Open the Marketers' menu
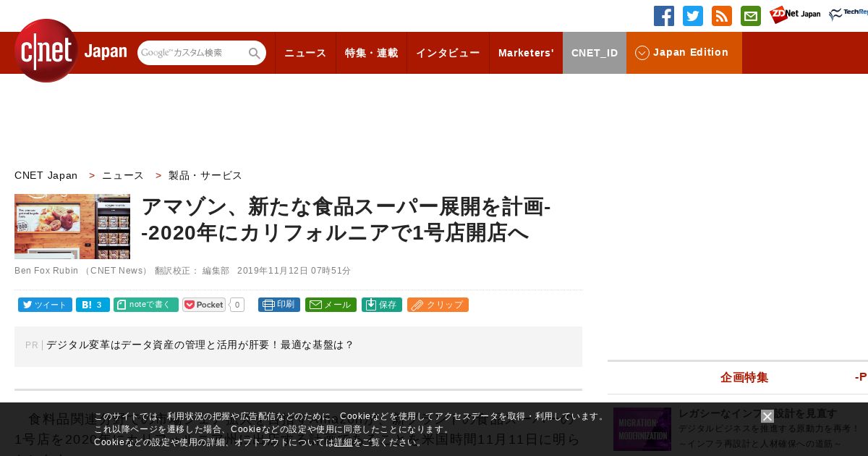This screenshot has width=868, height=456. (526, 53)
